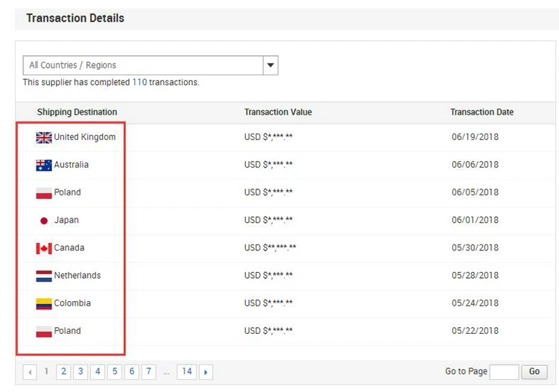559x392 pixels.
Task: Click the previous page arrow icon
Action: (30, 372)
